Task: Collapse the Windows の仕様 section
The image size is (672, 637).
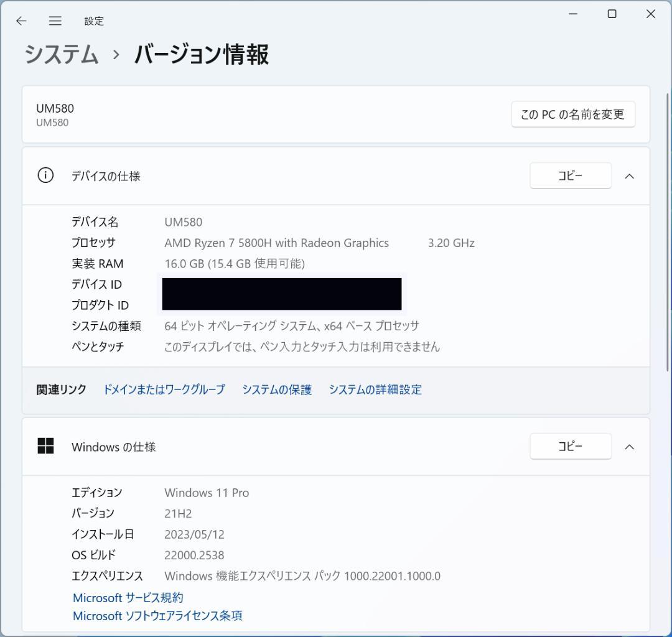Action: click(630, 447)
